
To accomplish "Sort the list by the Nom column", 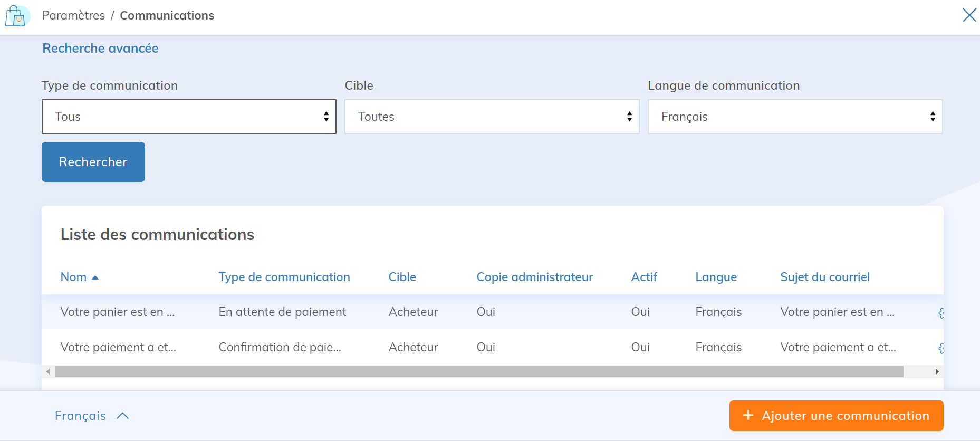I will [74, 277].
